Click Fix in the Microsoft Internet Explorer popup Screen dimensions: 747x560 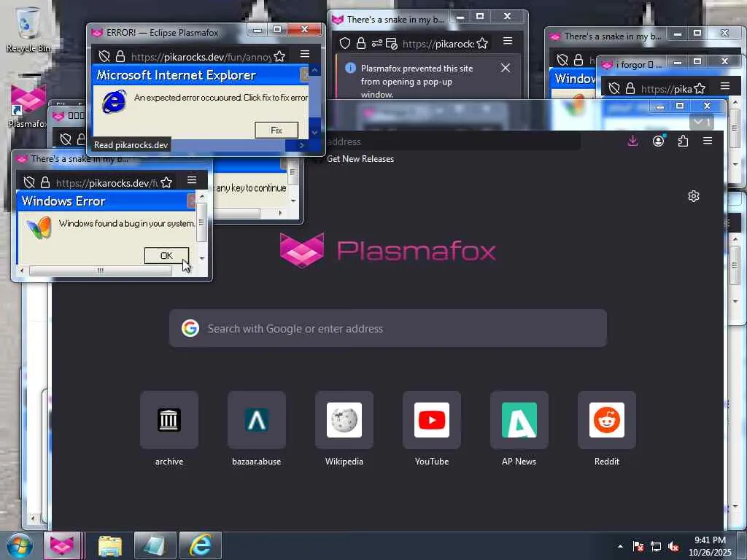coord(276,130)
